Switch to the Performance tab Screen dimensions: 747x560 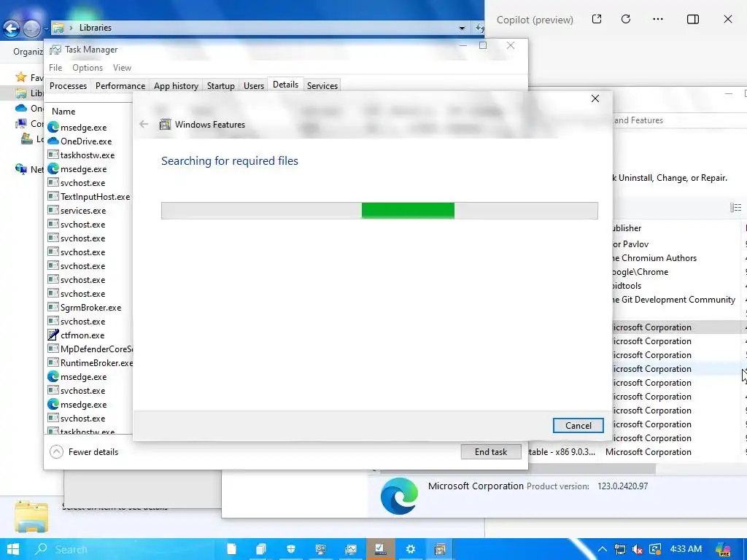(x=120, y=86)
